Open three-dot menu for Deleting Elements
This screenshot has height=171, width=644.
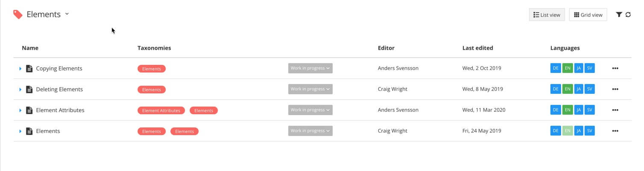pyautogui.click(x=615, y=89)
